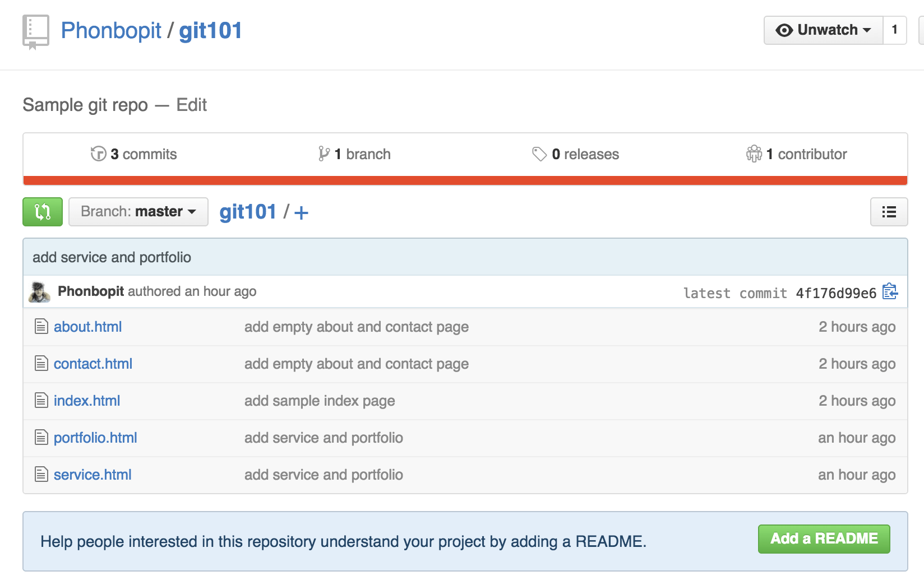The height and width of the screenshot is (585, 924).
Task: Click the service.html file icon
Action: click(41, 474)
